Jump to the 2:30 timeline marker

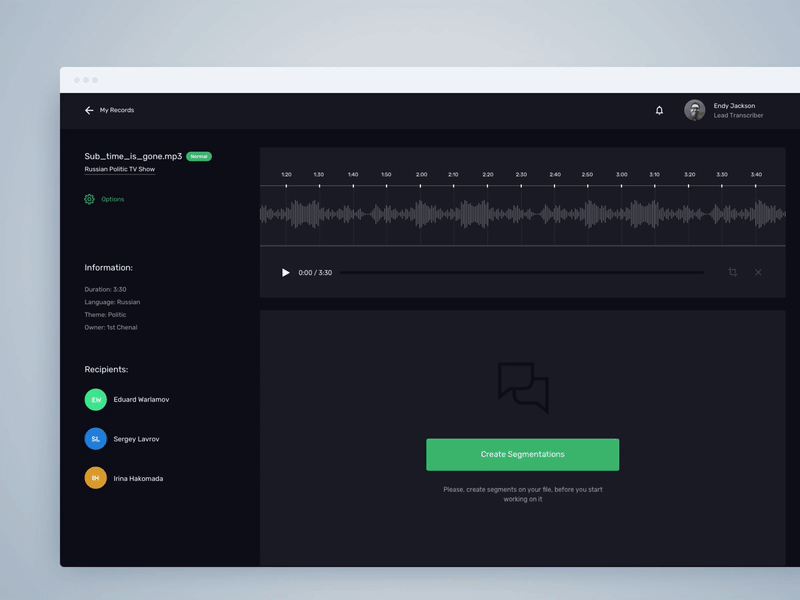[521, 174]
